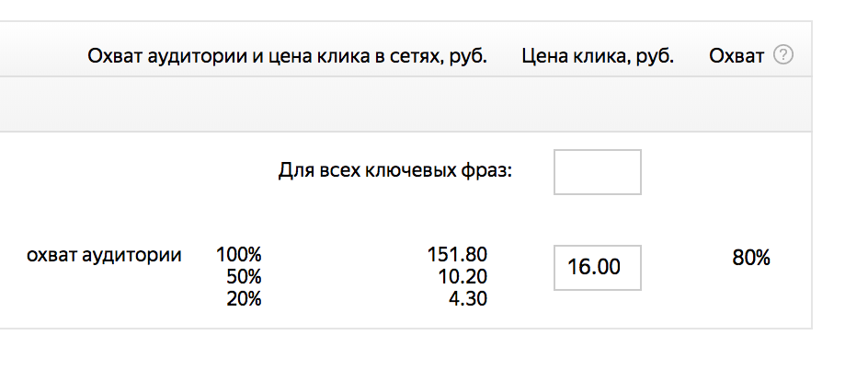Click the 80% coverage result value
The height and width of the screenshot is (370, 868).
click(x=751, y=258)
